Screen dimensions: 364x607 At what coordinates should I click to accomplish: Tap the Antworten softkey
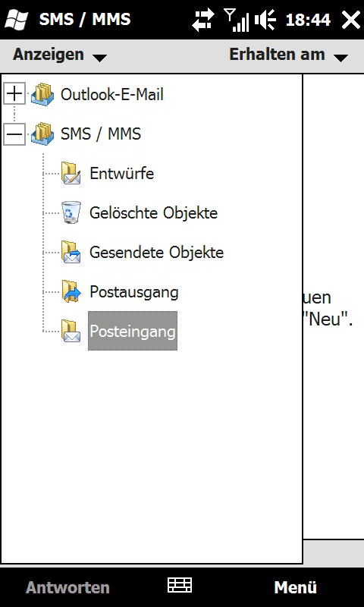click(x=67, y=587)
